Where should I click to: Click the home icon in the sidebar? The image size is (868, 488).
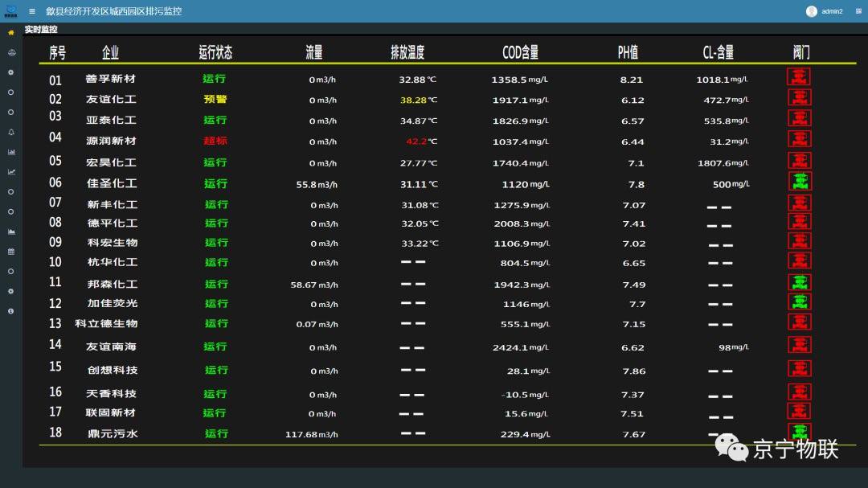click(x=11, y=33)
